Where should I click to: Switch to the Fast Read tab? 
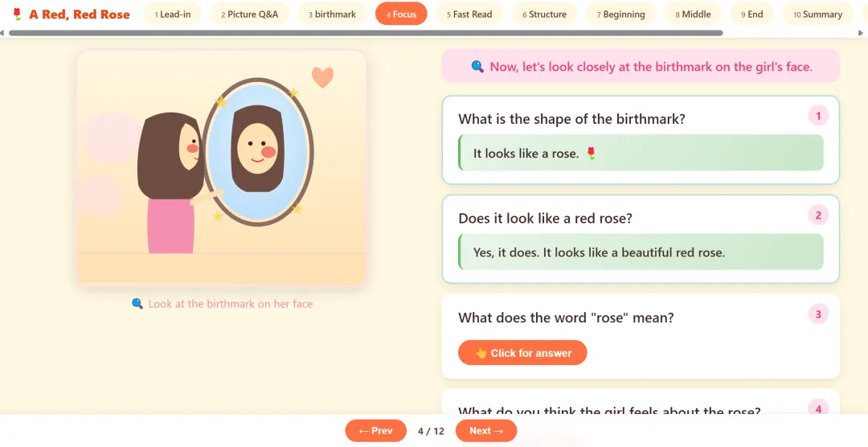click(x=469, y=14)
